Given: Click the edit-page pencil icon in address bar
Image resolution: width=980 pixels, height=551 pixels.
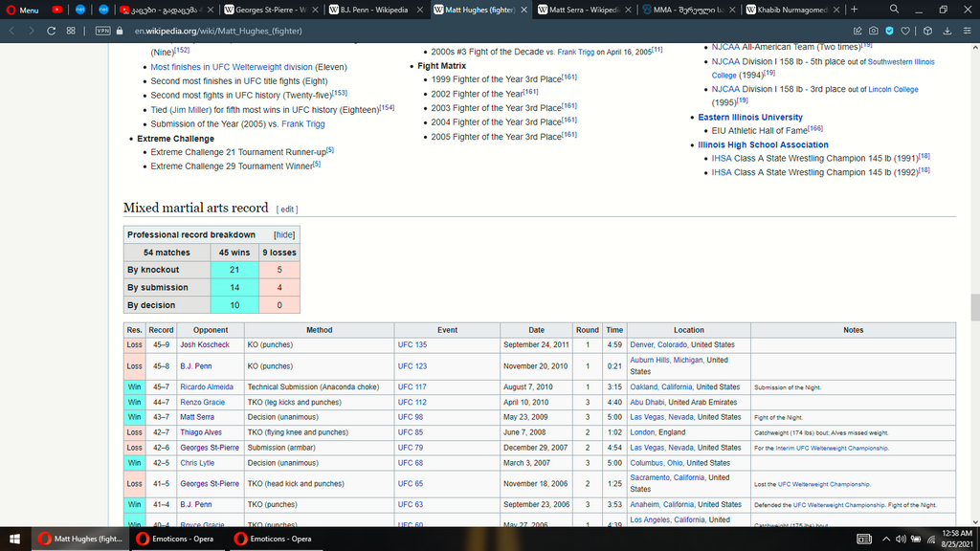Looking at the screenshot, I should tap(857, 31).
